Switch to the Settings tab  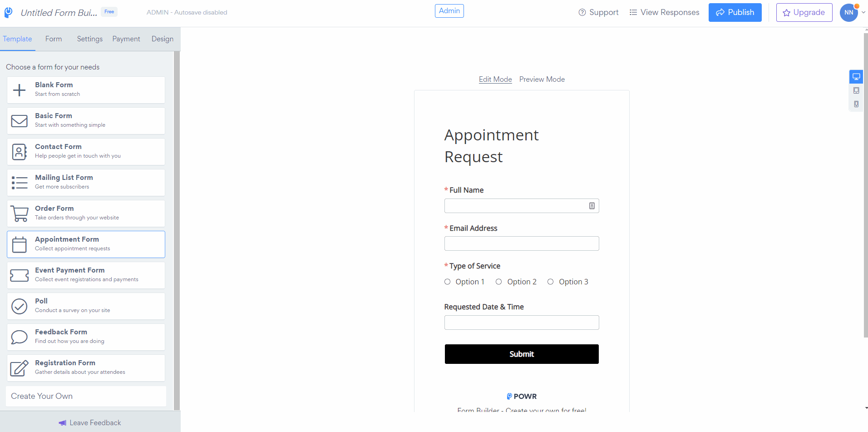point(90,39)
